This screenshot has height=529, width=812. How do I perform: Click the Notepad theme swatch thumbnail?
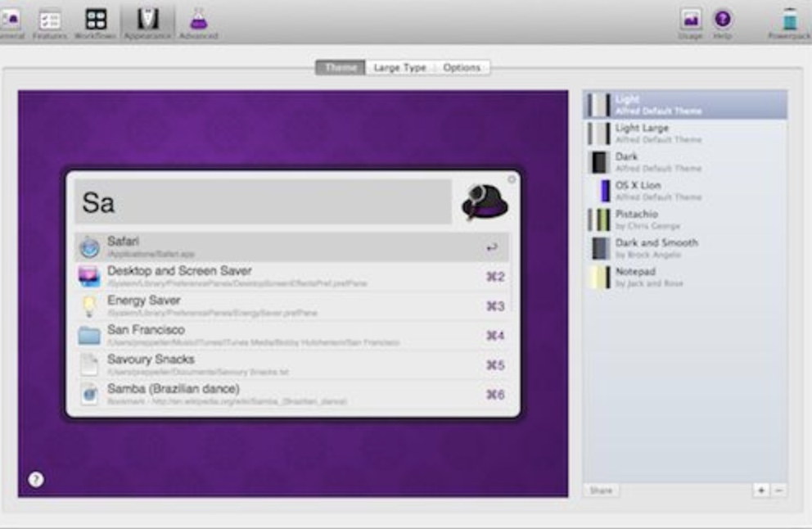click(x=600, y=278)
